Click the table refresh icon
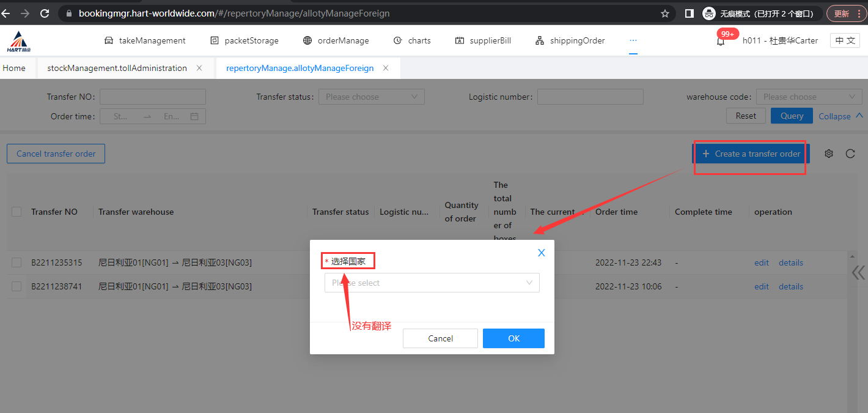The image size is (868, 413). (850, 154)
